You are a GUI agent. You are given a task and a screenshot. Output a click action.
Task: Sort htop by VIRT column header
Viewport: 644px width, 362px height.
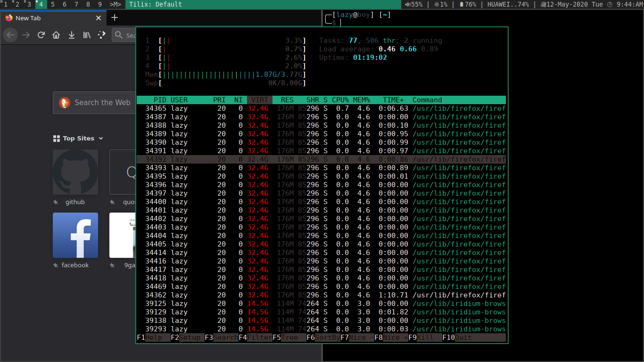(x=260, y=100)
